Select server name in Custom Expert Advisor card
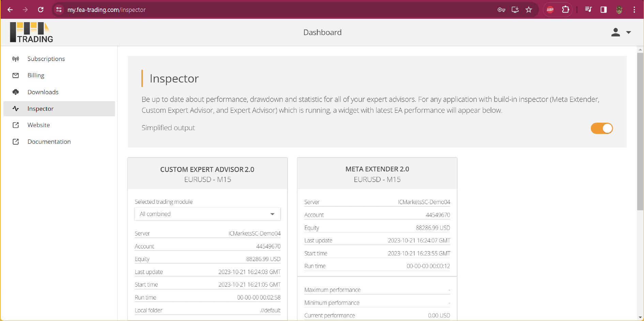This screenshot has width=644, height=321. (x=255, y=233)
